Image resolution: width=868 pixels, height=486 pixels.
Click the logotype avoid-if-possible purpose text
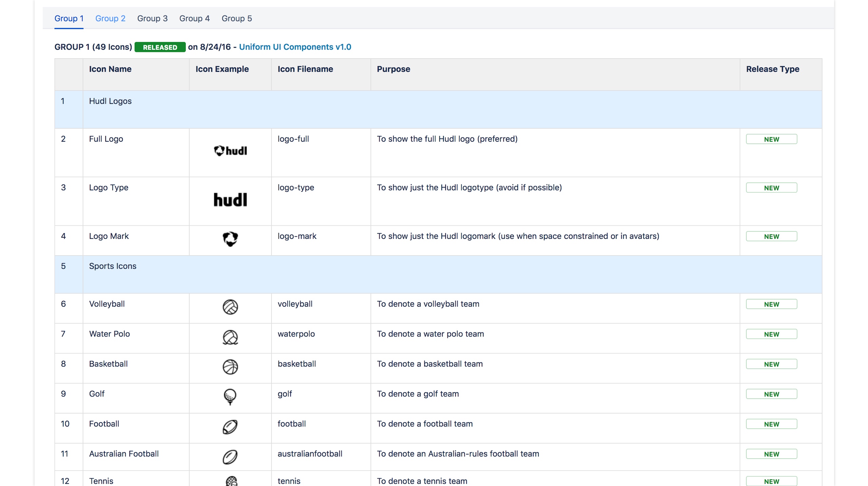[469, 187]
